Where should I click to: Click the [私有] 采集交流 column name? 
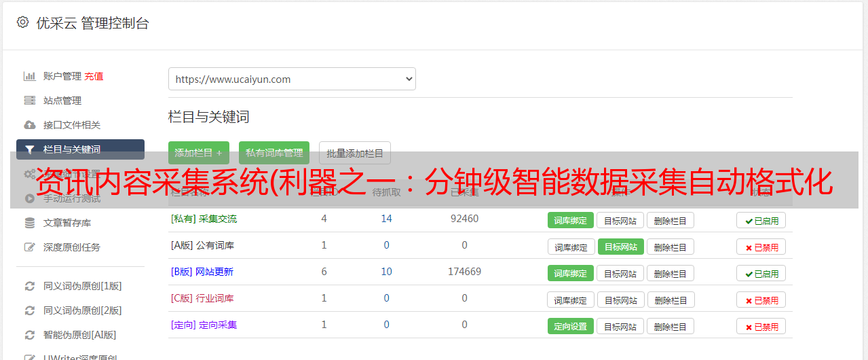pyautogui.click(x=204, y=219)
